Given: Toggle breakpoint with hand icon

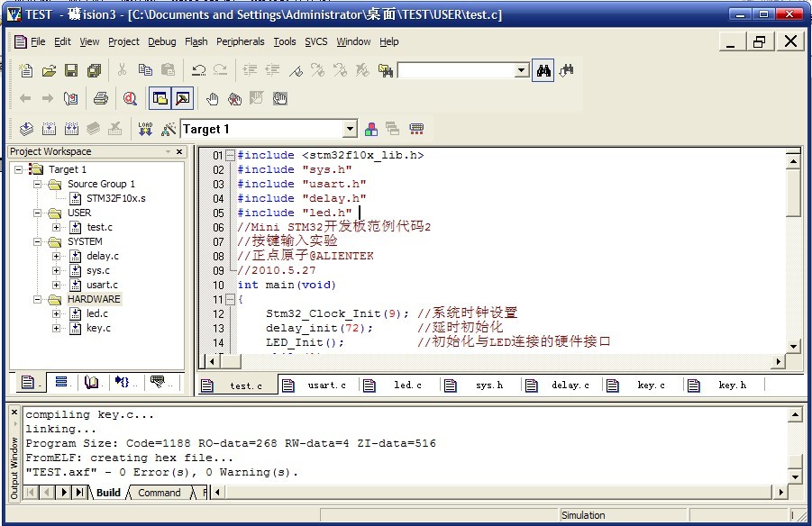Looking at the screenshot, I should (x=213, y=98).
